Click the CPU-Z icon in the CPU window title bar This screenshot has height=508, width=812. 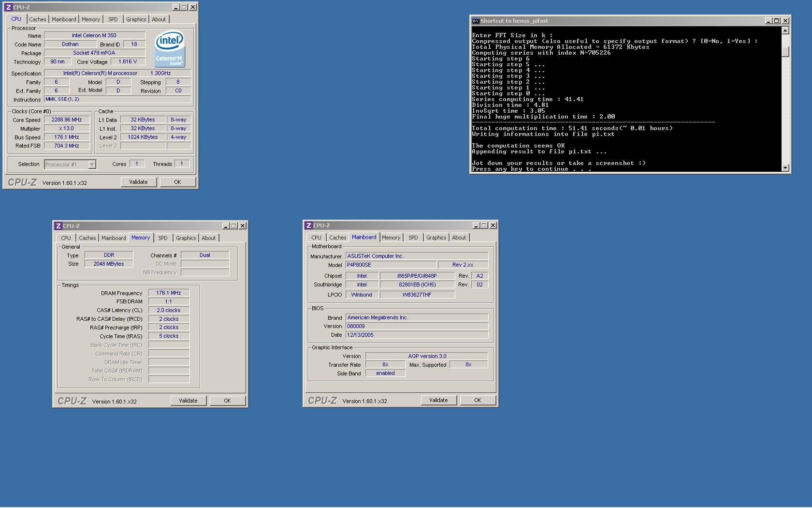coord(8,7)
